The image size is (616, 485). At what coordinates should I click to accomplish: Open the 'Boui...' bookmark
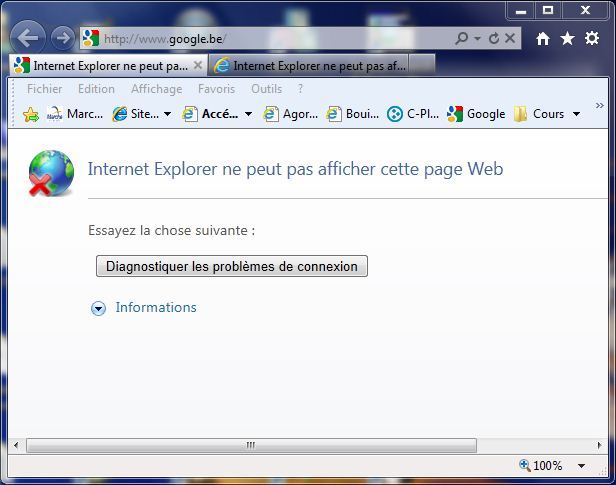[353, 114]
